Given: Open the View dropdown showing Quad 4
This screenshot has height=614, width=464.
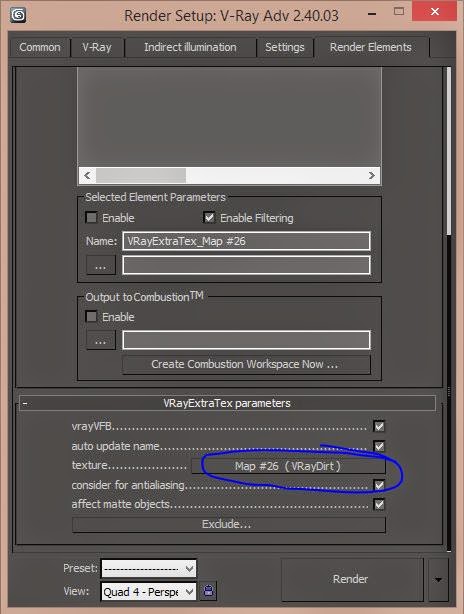Looking at the screenshot, I should (x=149, y=591).
